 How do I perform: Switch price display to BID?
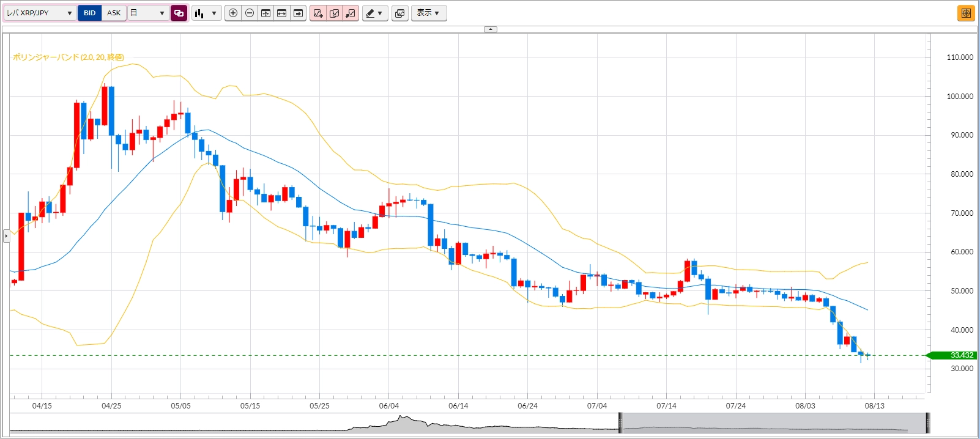90,13
